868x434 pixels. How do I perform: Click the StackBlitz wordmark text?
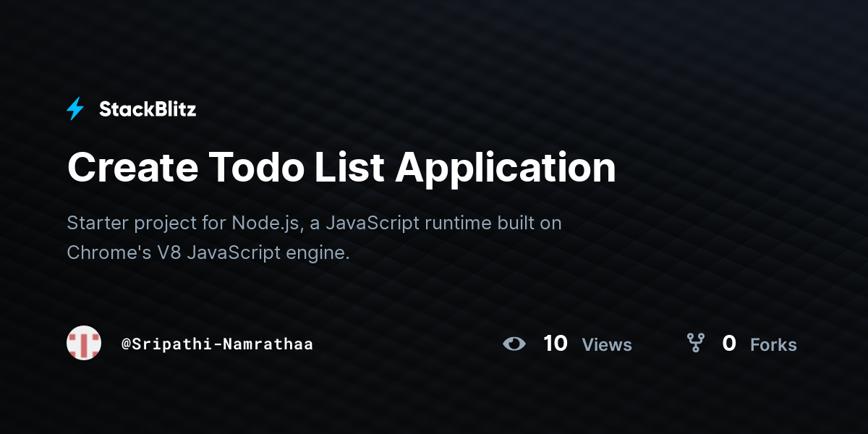click(148, 109)
